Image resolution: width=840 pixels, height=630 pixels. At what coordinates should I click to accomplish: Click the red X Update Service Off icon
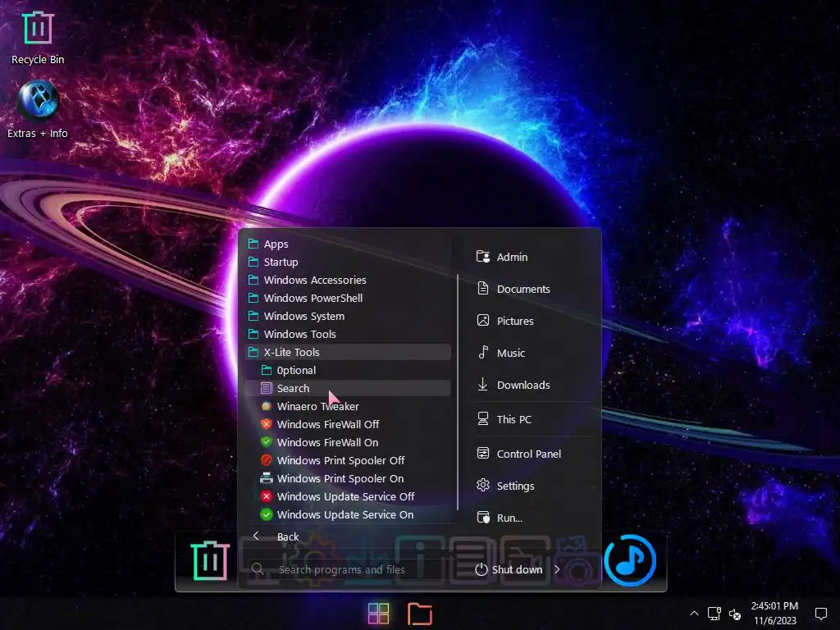(267, 496)
